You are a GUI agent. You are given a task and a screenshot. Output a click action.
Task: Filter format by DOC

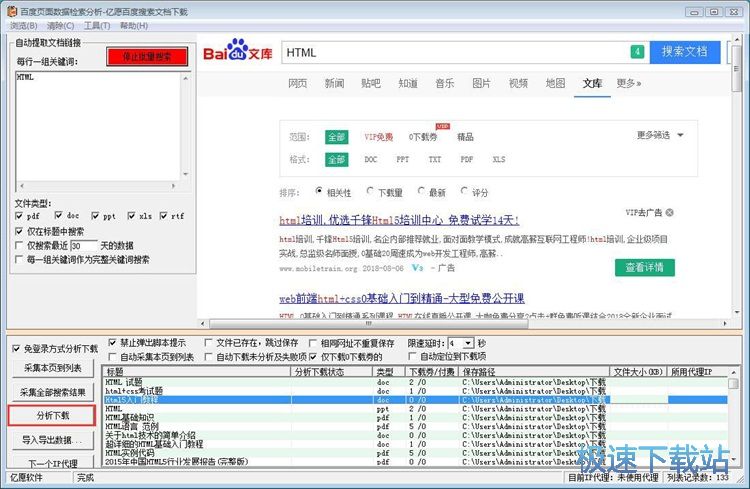click(371, 159)
